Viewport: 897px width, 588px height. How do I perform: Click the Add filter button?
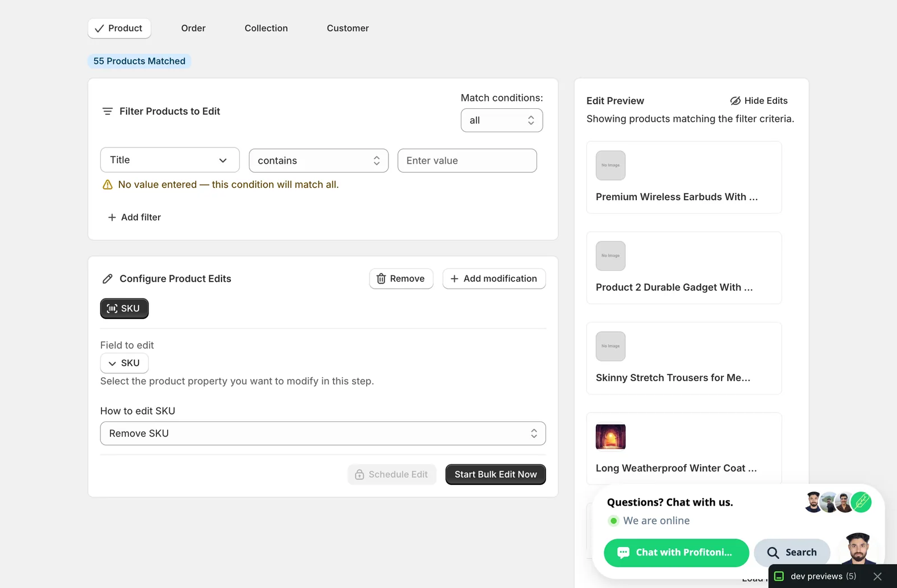134,217
